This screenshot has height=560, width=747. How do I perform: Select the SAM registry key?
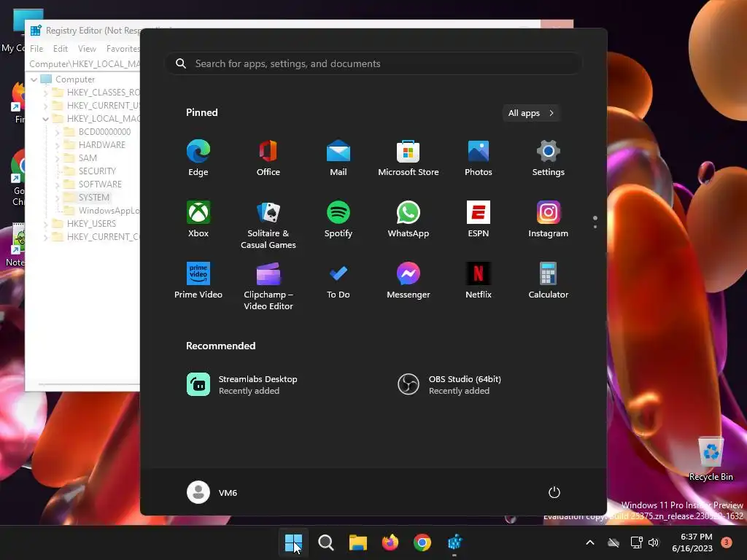point(88,158)
